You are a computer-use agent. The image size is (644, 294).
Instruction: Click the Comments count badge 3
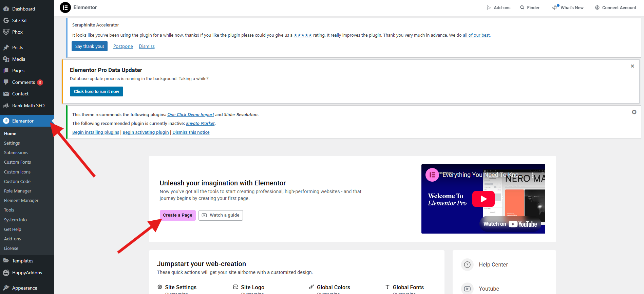pyautogui.click(x=40, y=82)
